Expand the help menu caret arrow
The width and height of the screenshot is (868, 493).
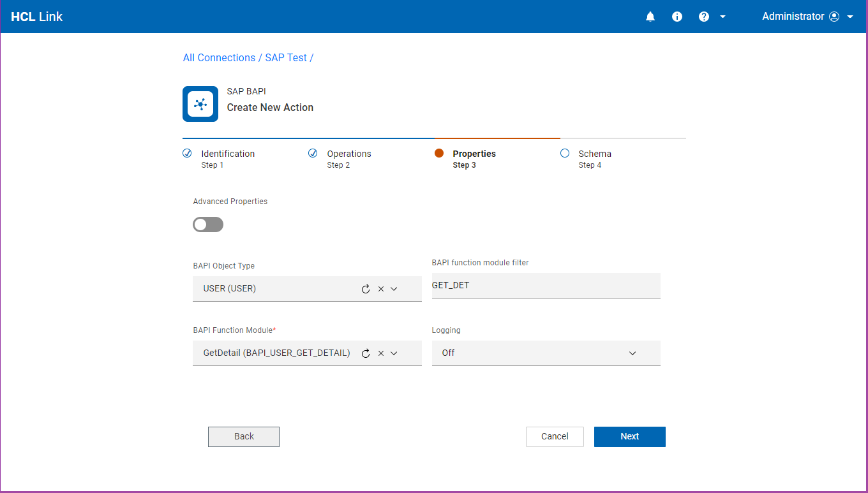tap(722, 17)
